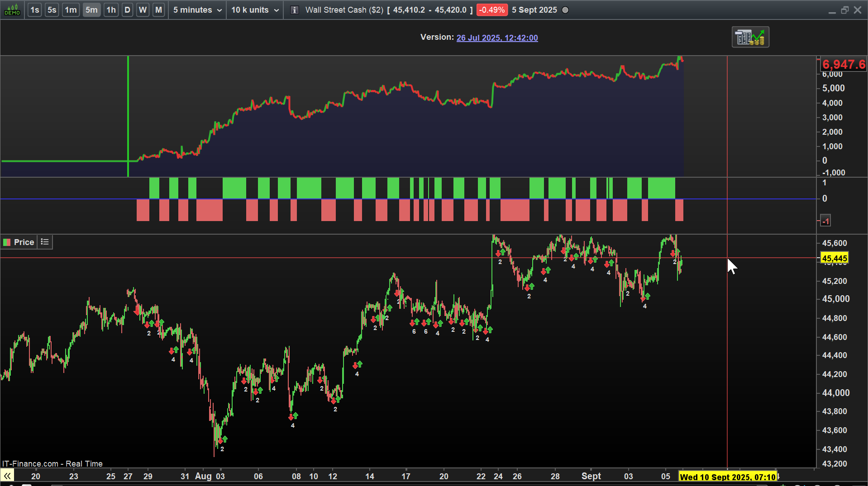Image resolution: width=868 pixels, height=486 pixels.
Task: Select the Weekly (W) timeframe
Action: pos(143,10)
